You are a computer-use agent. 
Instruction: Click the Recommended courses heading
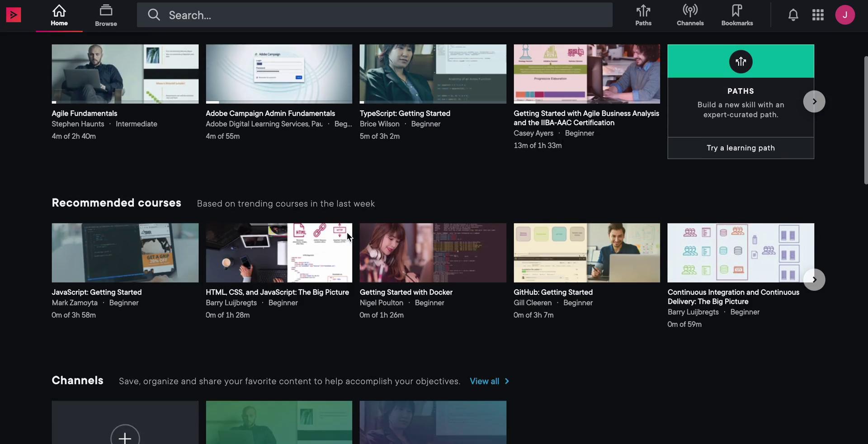click(116, 203)
